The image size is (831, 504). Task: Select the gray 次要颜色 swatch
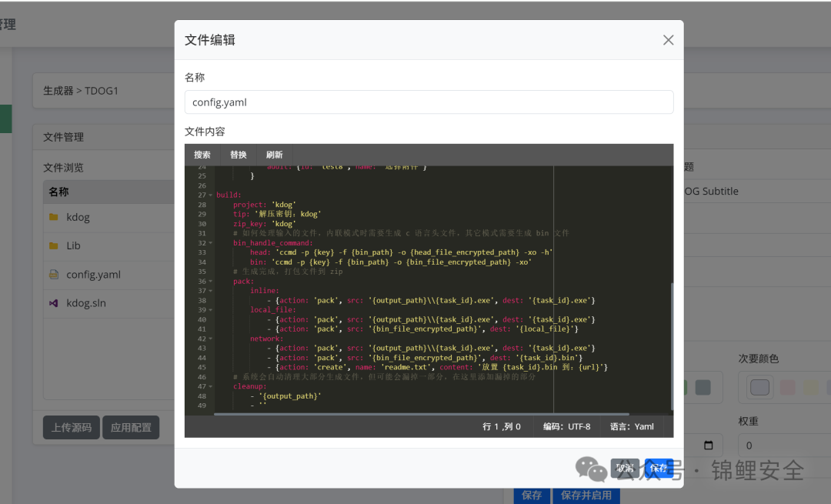point(759,387)
